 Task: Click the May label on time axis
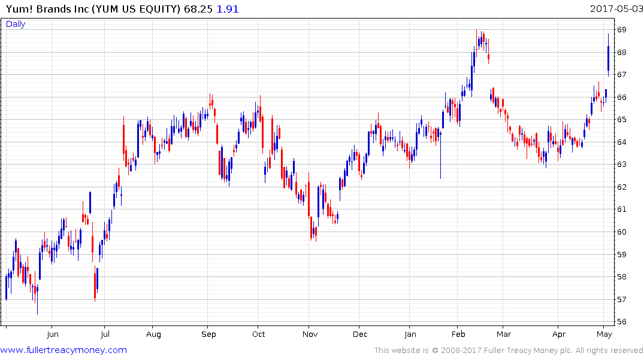(x=604, y=334)
